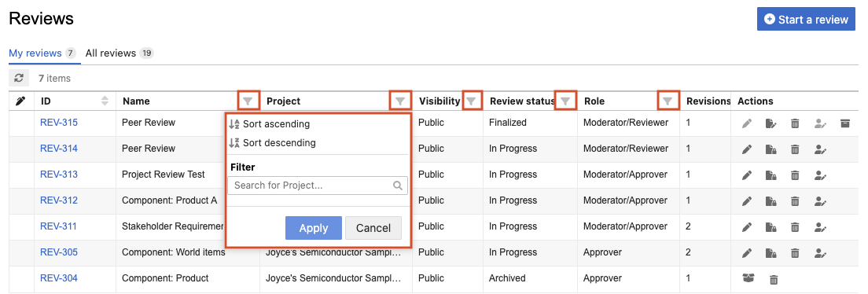Screen dimensions: 868x294
Task: Click the ID column sort arrows
Action: click(105, 101)
